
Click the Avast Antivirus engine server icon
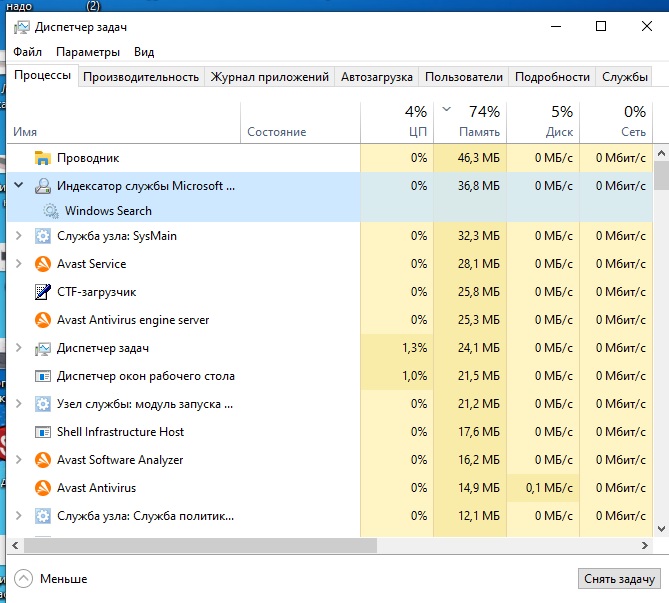pos(42,320)
